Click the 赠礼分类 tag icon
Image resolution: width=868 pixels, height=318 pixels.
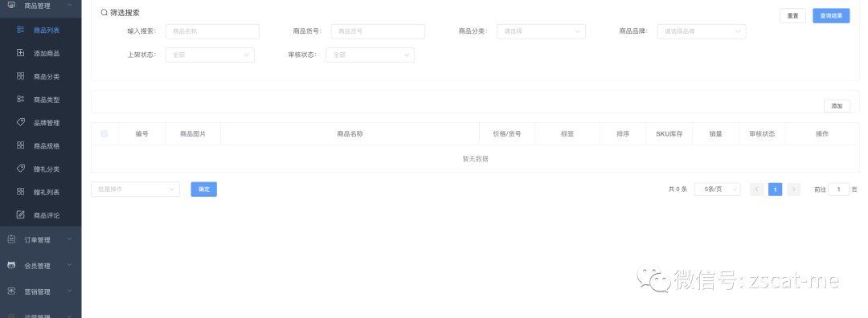point(20,169)
